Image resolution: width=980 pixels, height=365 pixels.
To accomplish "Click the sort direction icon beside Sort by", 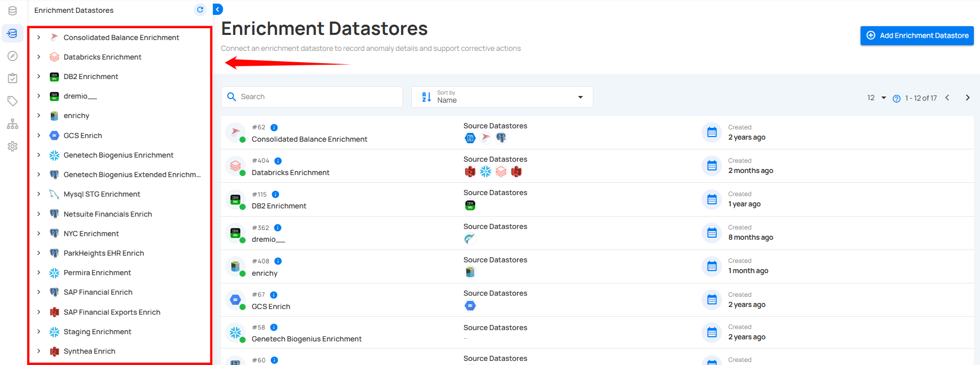I will [x=426, y=97].
